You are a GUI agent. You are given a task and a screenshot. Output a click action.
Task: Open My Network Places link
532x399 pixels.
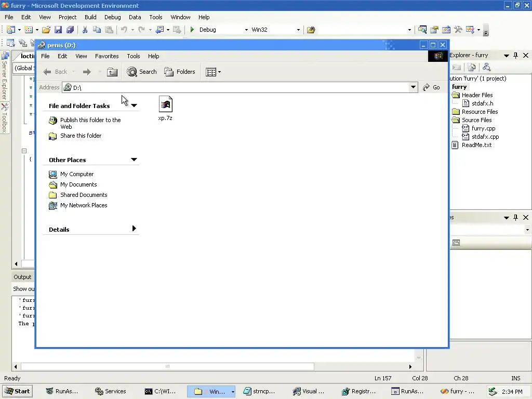coord(84,205)
